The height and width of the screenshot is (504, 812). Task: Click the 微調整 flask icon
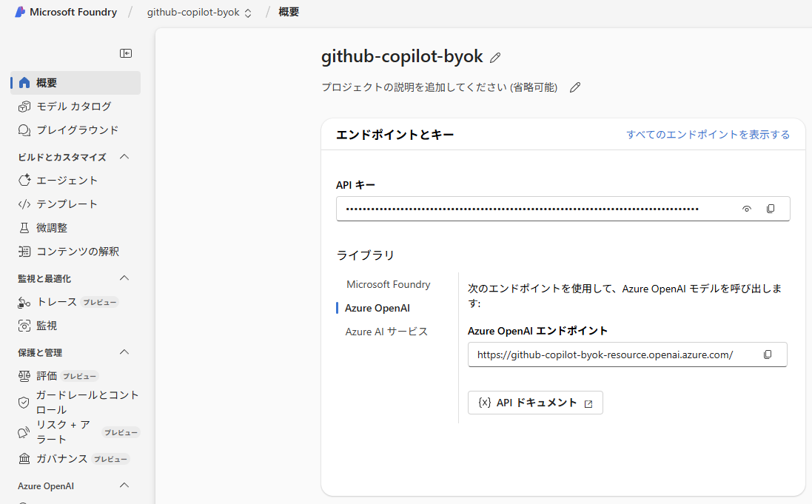[x=24, y=228]
